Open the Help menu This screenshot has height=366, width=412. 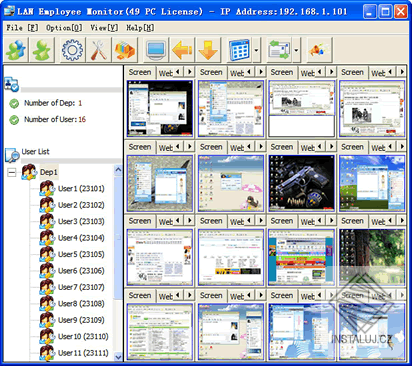[140, 28]
